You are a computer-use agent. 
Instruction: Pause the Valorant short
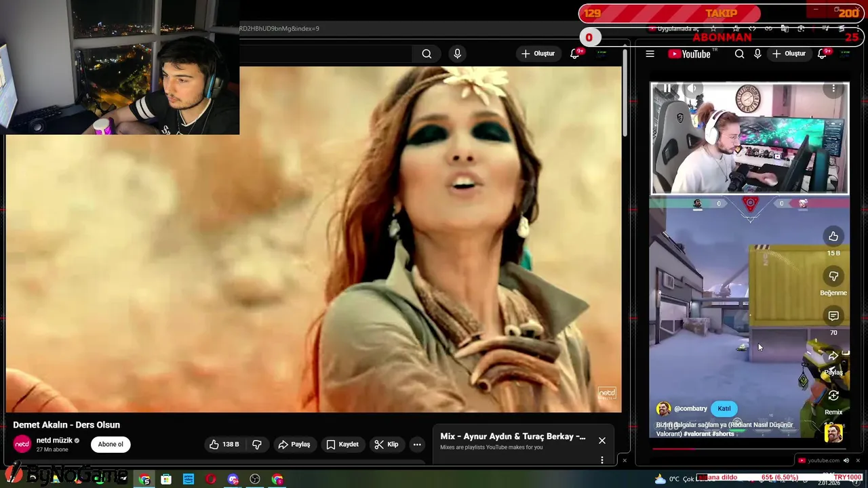tap(667, 89)
